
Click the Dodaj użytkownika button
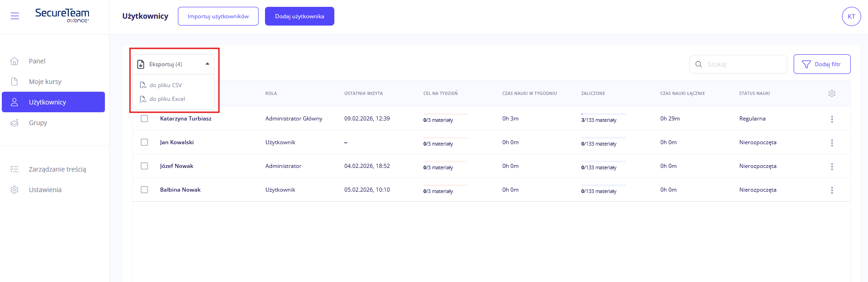coord(299,16)
